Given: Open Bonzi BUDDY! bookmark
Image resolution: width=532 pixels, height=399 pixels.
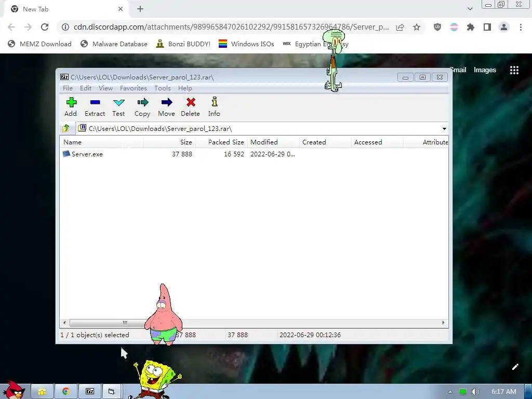Looking at the screenshot, I should click(x=183, y=44).
